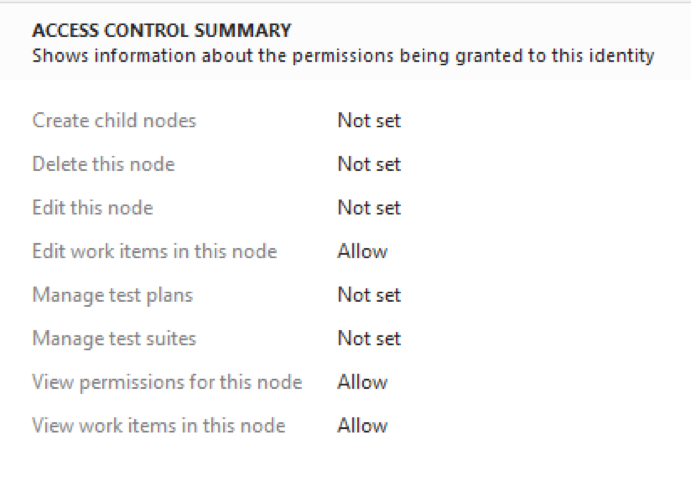
Task: Click 'Allow' value for Edit work items
Action: (362, 251)
